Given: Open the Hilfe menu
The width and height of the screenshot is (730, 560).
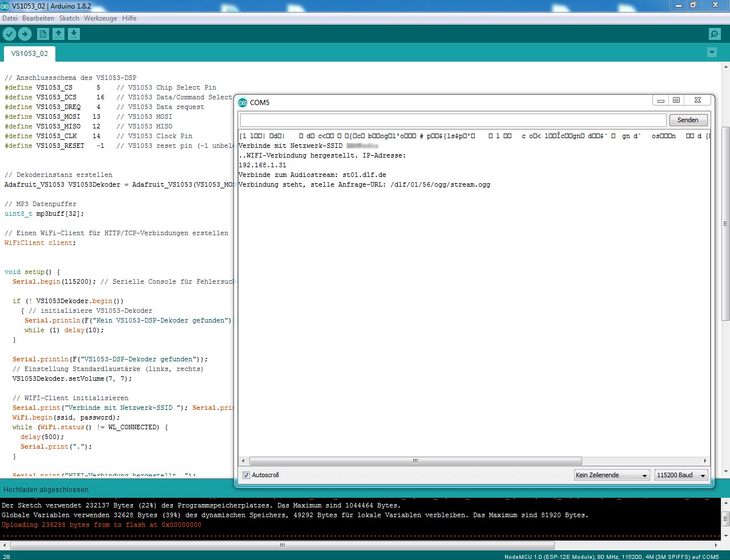Looking at the screenshot, I should coord(129,18).
